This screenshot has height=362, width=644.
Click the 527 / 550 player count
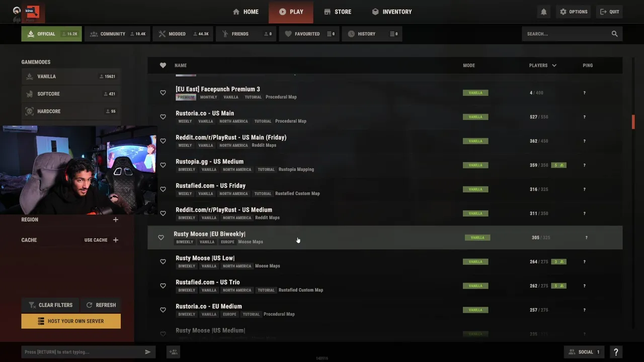point(539,117)
